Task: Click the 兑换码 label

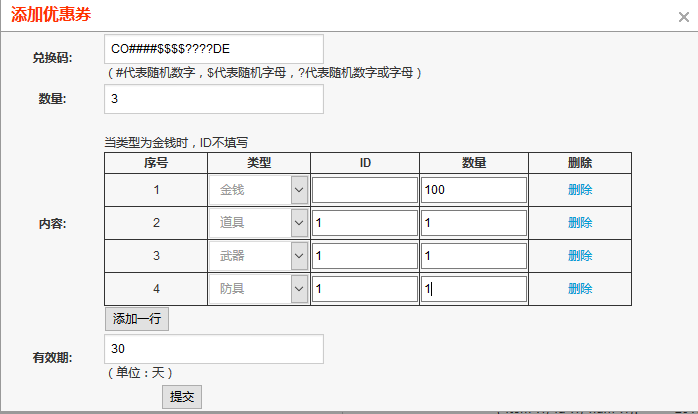Action: tap(52, 58)
